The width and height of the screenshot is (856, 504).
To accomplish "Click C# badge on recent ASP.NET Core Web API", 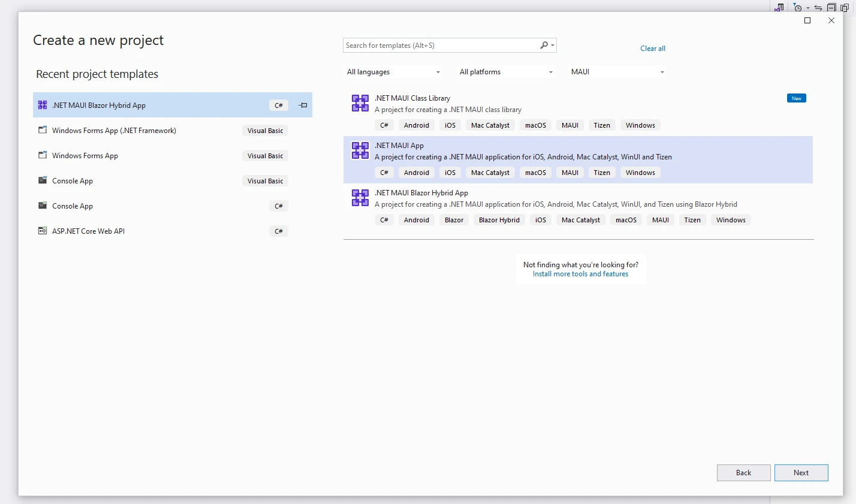I will pos(279,231).
